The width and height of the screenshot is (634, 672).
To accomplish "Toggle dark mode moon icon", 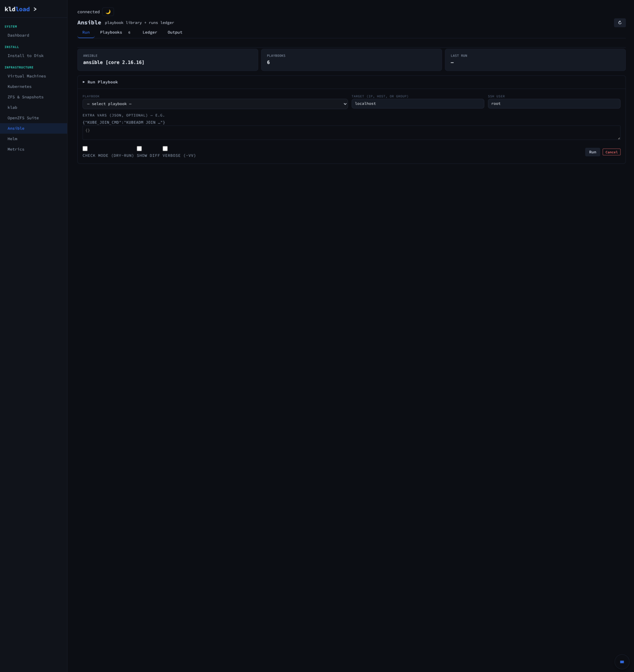I will pos(108,12).
